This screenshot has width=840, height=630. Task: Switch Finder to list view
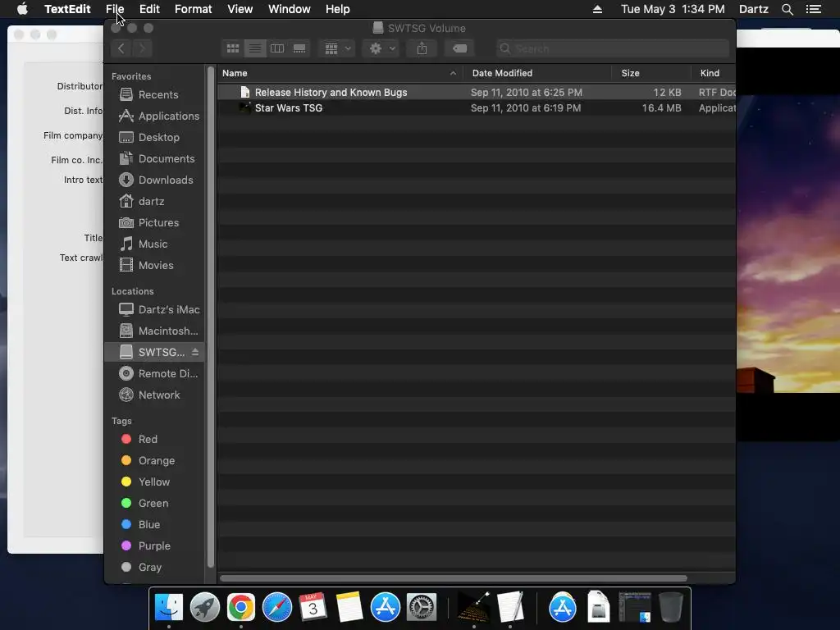coord(255,48)
